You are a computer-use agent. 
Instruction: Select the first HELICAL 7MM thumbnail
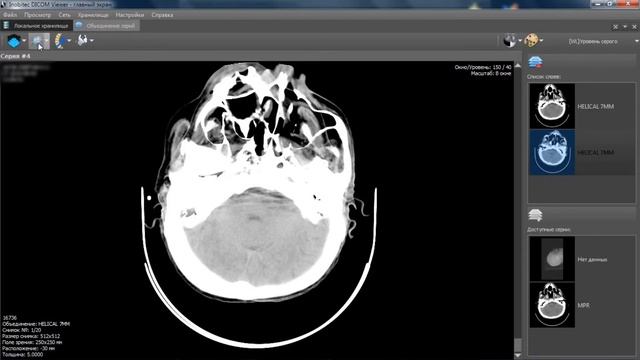(x=552, y=106)
